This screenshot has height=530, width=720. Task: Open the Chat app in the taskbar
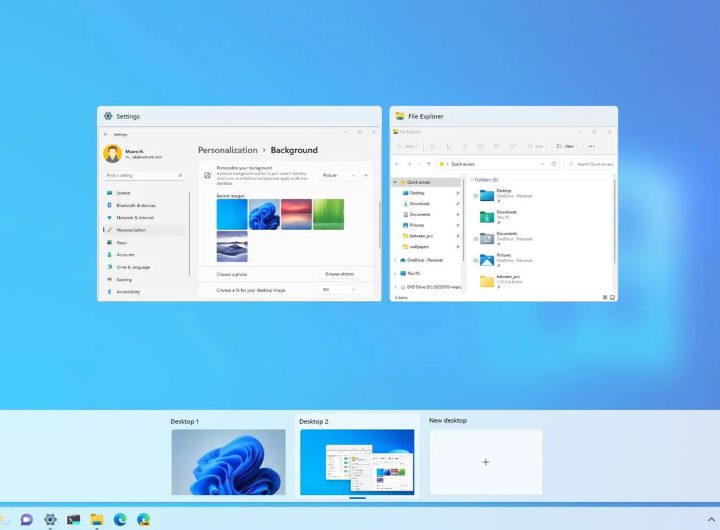pyautogui.click(x=27, y=519)
